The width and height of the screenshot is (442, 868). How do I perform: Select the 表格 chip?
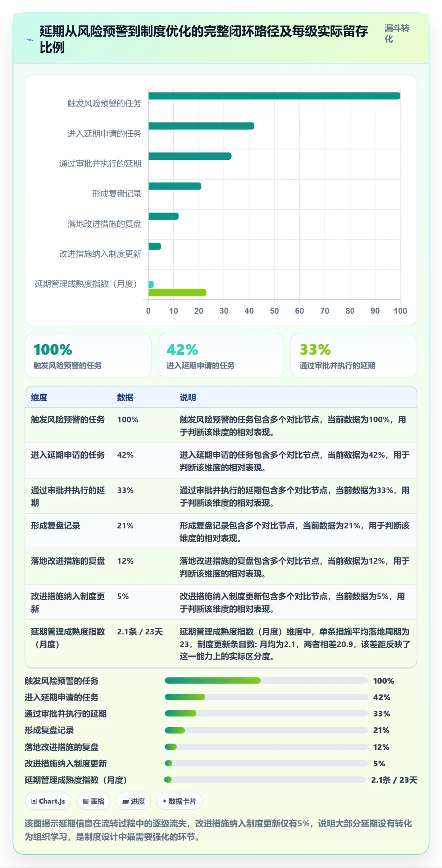94,801
